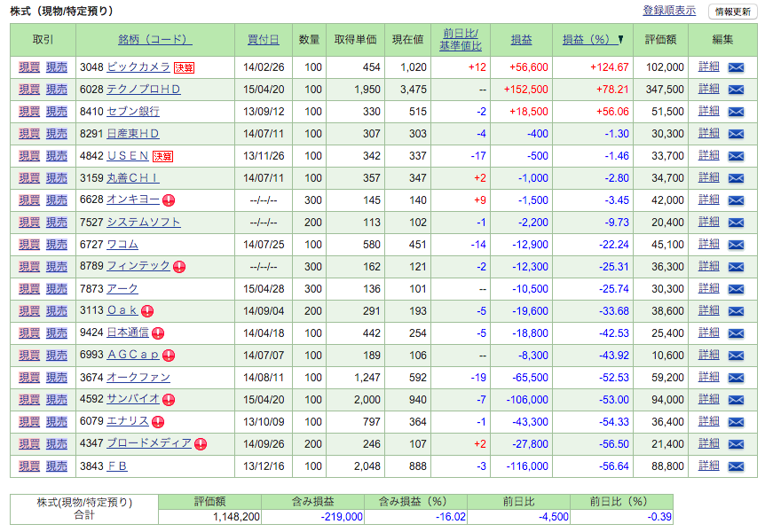The width and height of the screenshot is (765, 532).
Task: Click the 情報更新 refresh button
Action: pyautogui.click(x=733, y=12)
